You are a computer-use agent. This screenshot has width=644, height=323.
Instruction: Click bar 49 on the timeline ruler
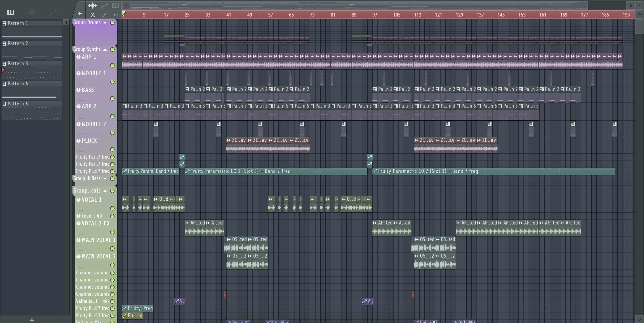click(x=250, y=15)
